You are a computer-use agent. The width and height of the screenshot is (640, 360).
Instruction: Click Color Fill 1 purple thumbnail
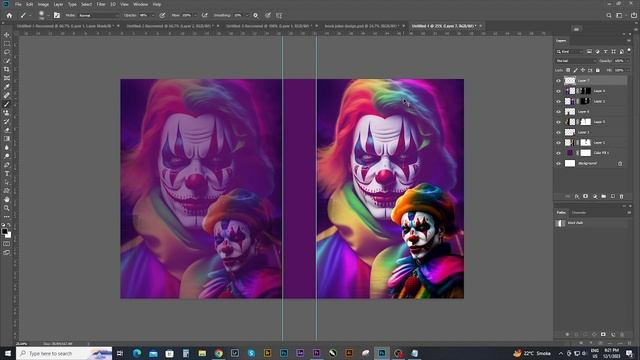[570, 153]
